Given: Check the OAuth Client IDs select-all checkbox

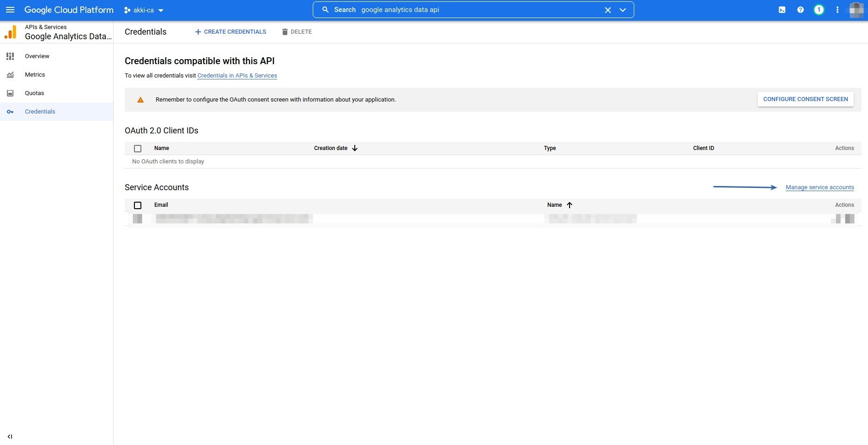Looking at the screenshot, I should click(138, 149).
